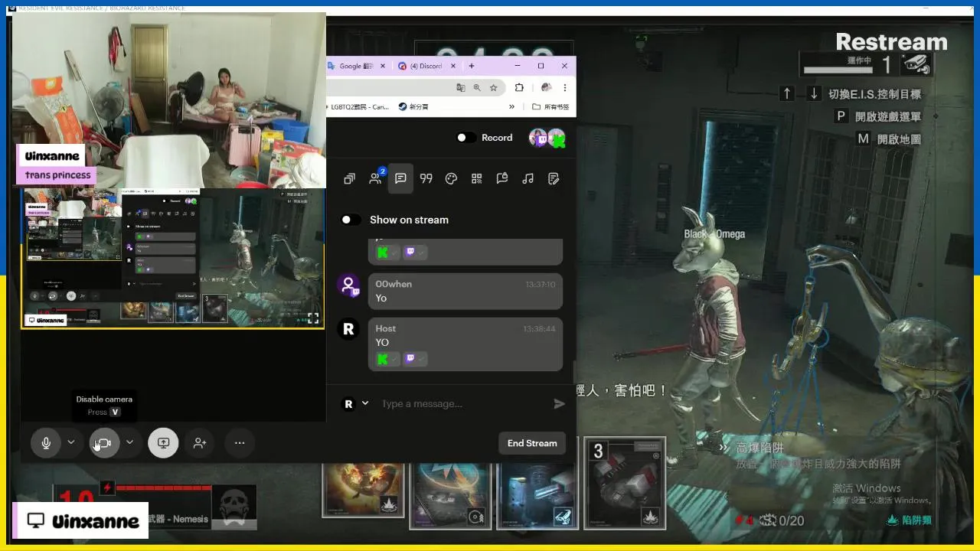The image size is (980, 551).
Task: Click the red energy bar above Nemesis
Action: pyautogui.click(x=163, y=487)
